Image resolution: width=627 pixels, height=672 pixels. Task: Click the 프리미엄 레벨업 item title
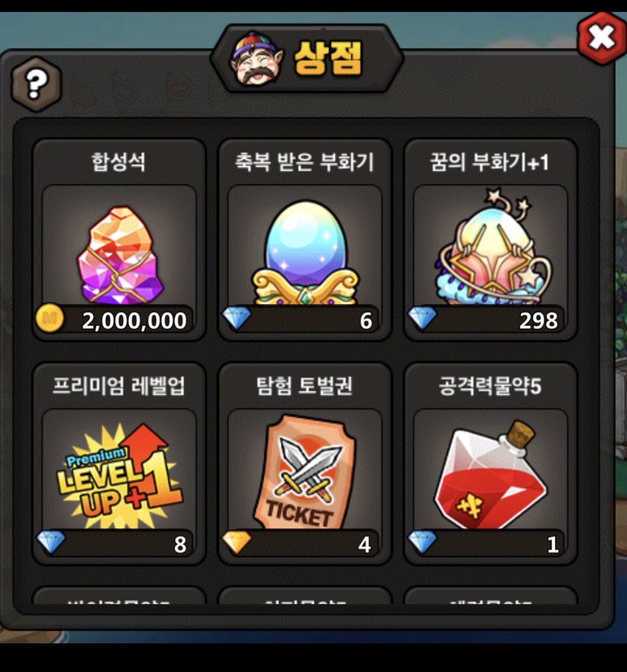tap(119, 385)
